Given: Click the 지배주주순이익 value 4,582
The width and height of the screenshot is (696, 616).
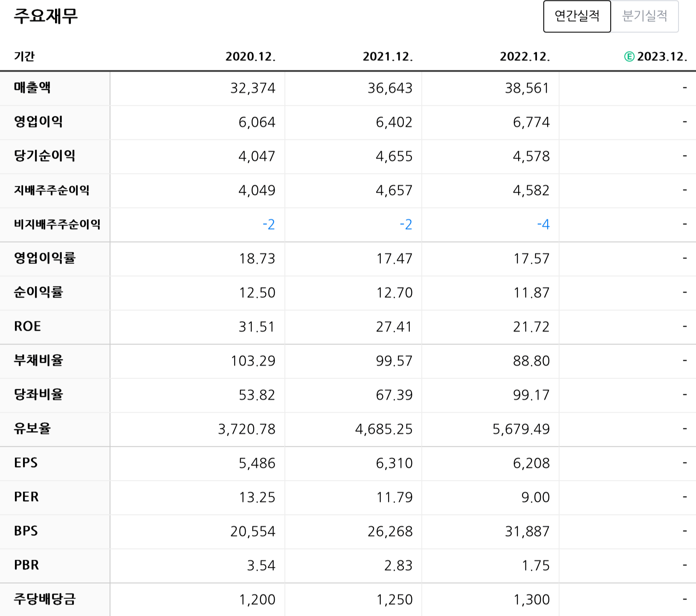Looking at the screenshot, I should point(532,191).
